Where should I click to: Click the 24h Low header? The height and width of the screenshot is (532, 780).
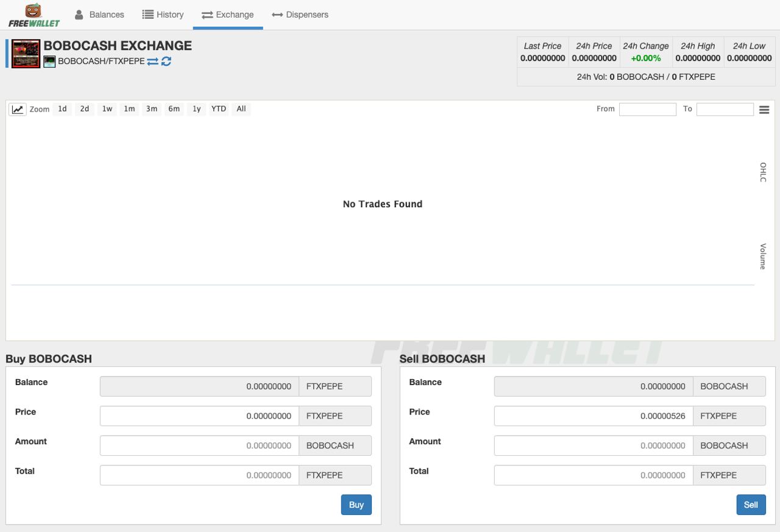coord(749,46)
